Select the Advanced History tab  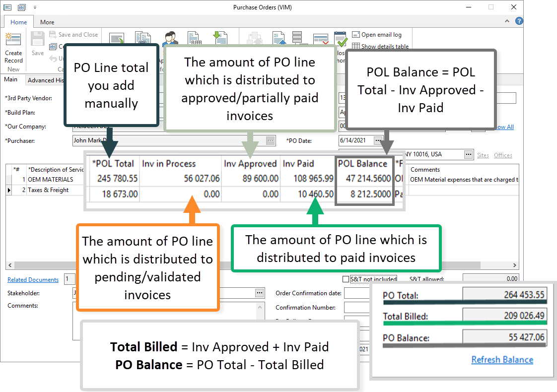[x=45, y=80]
